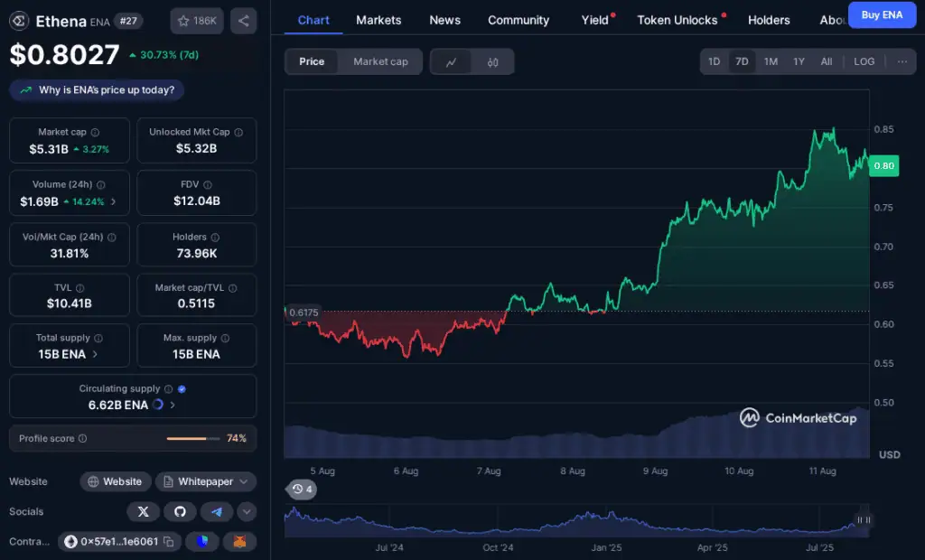
Task: Open Total supply info icon
Action: 98,338
